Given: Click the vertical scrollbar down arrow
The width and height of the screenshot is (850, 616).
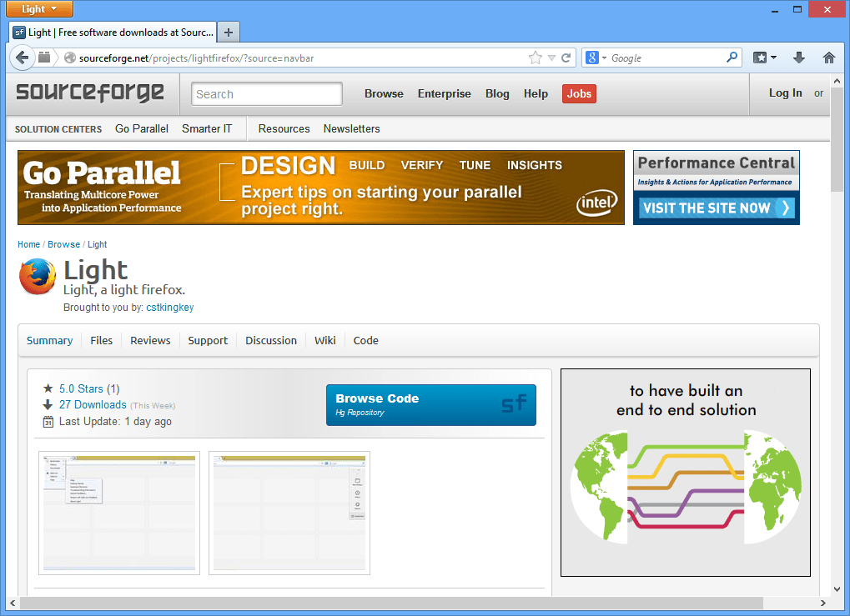Looking at the screenshot, I should pyautogui.click(x=837, y=589).
